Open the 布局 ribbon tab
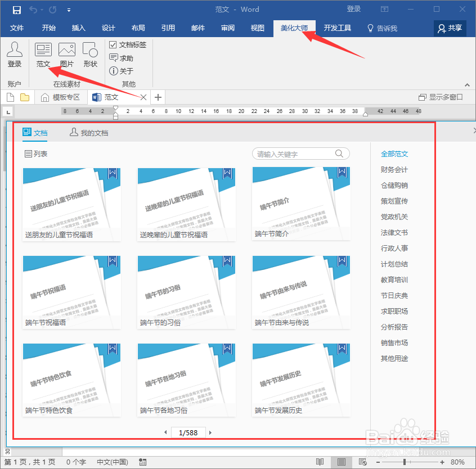The height and width of the screenshot is (469, 476). pyautogui.click(x=138, y=28)
